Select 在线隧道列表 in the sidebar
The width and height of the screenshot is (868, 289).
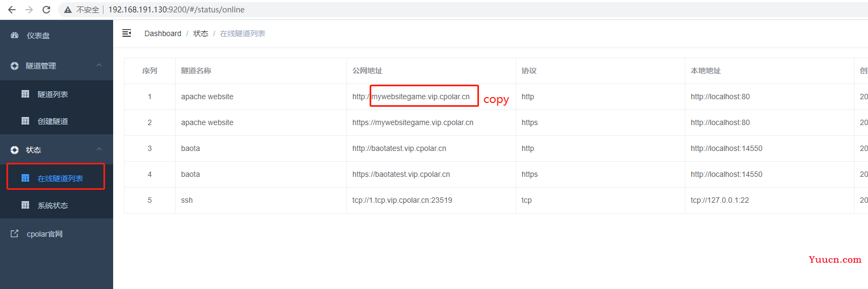click(x=57, y=178)
